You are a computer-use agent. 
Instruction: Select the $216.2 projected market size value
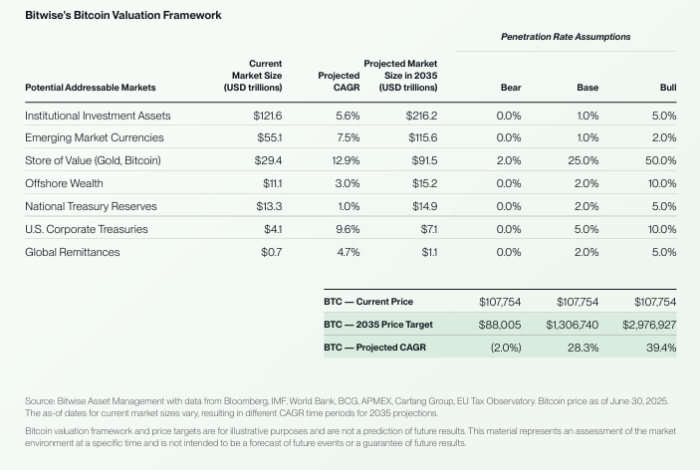coord(421,116)
